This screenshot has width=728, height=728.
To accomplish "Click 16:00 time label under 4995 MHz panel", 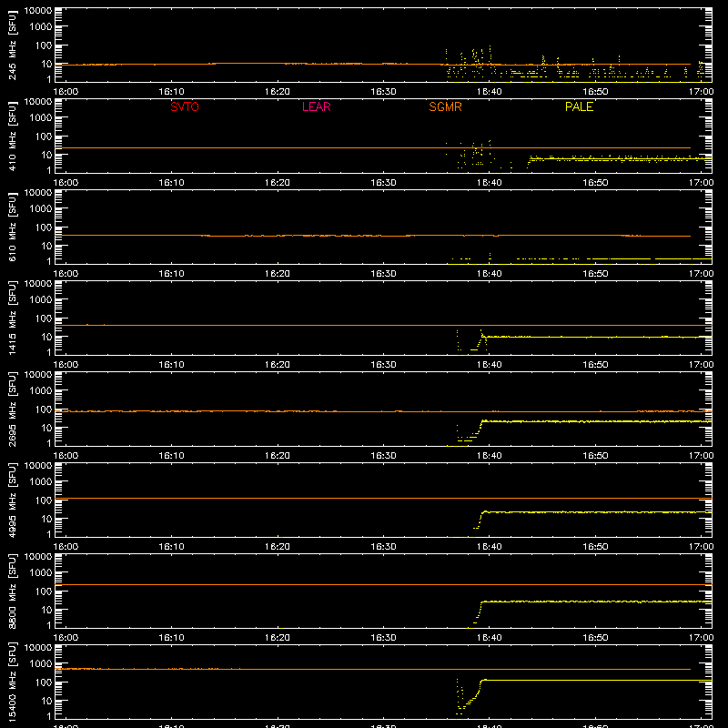I will click(66, 547).
